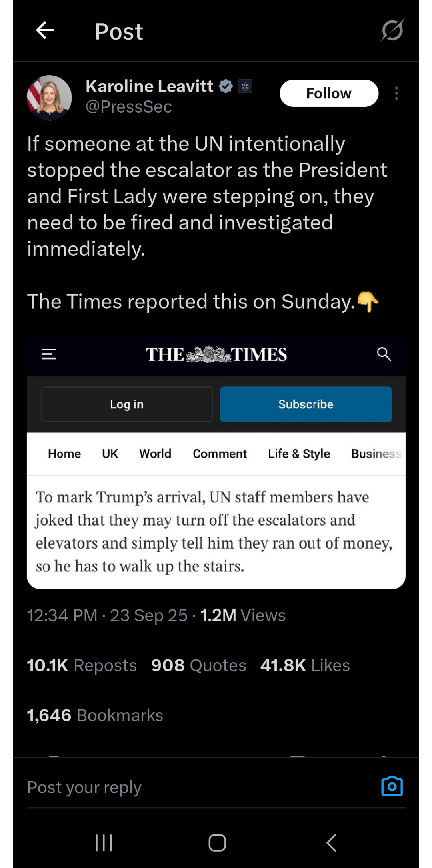Tap the back arrow in Post header

(x=45, y=30)
